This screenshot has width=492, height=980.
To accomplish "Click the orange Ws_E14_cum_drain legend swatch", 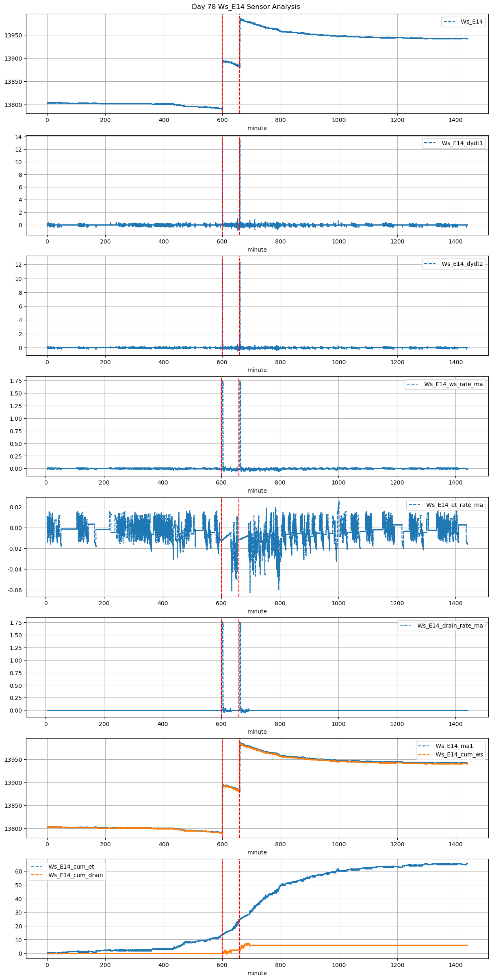I will coord(37,875).
